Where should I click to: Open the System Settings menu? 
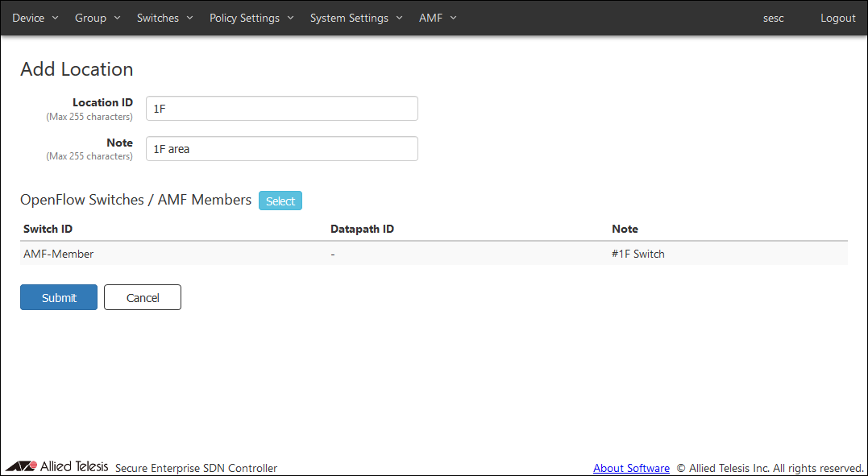(x=355, y=18)
